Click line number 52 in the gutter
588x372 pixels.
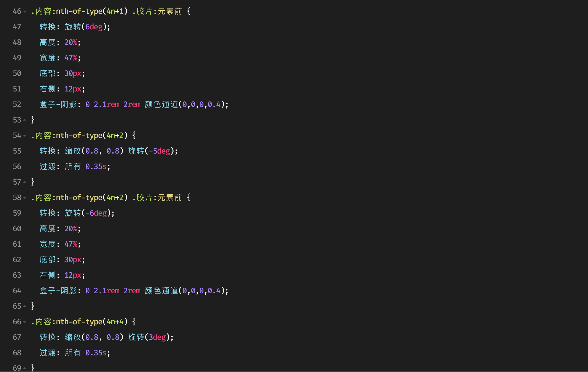click(x=17, y=105)
